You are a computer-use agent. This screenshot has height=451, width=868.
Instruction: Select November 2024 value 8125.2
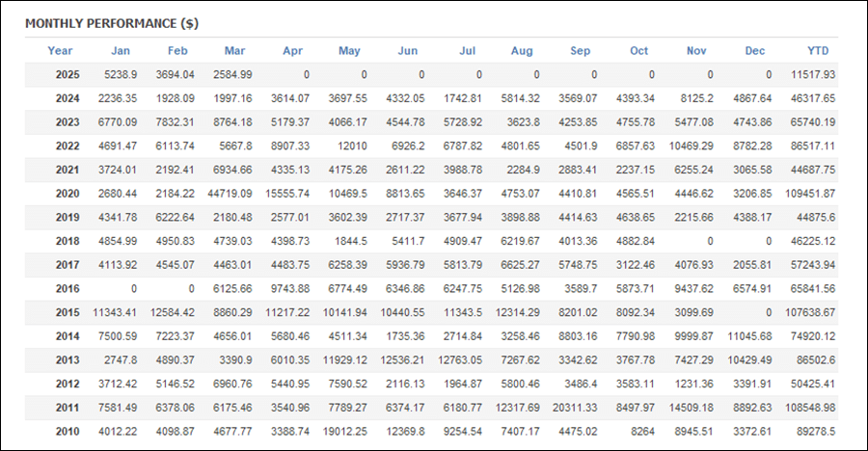coord(697,98)
